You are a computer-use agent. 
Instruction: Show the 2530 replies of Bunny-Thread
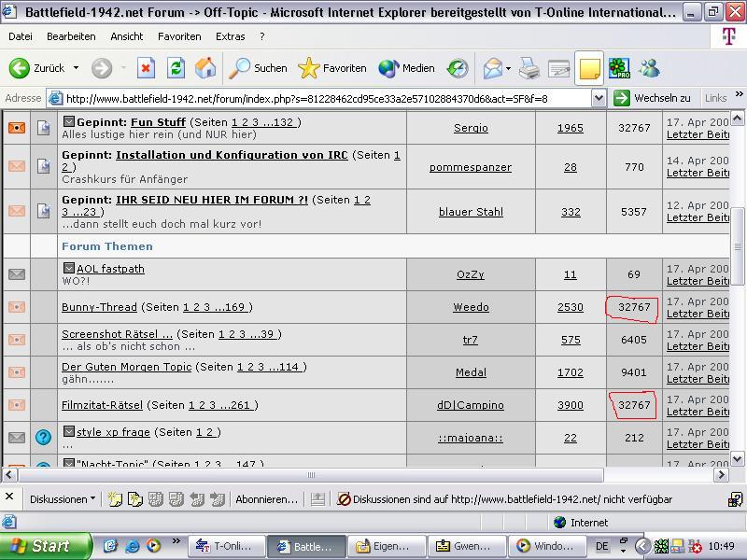click(x=571, y=308)
